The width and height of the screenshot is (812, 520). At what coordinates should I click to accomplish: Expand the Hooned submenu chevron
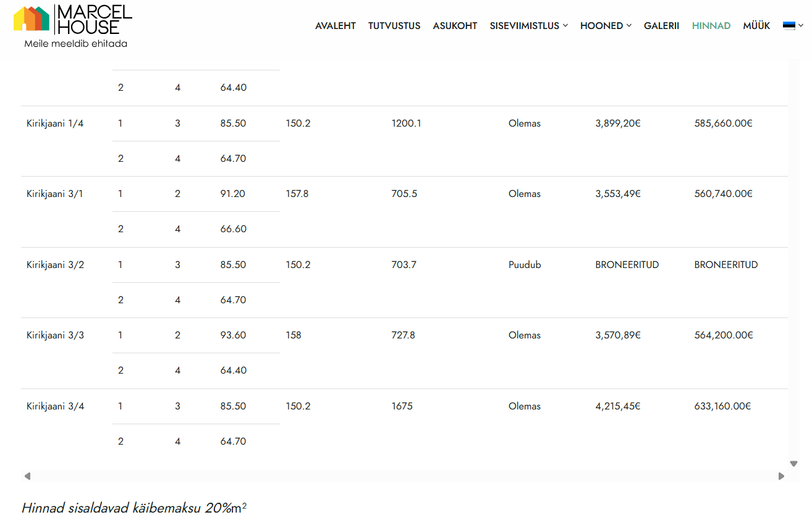[x=629, y=26]
